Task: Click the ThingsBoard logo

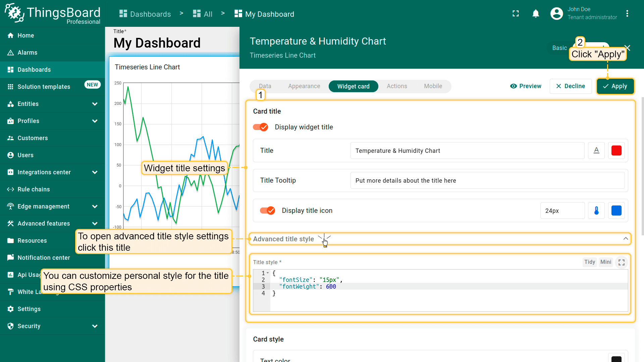Action: coord(52,13)
